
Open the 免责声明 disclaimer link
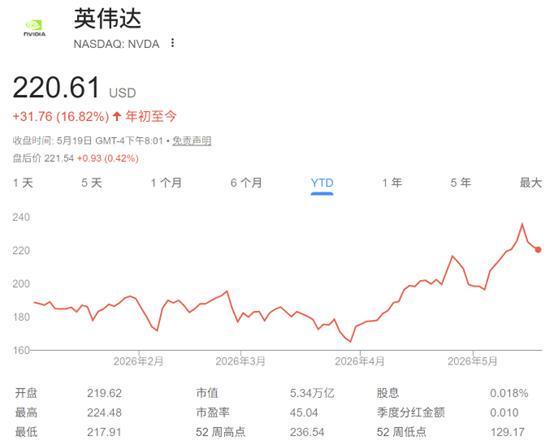[x=192, y=141]
